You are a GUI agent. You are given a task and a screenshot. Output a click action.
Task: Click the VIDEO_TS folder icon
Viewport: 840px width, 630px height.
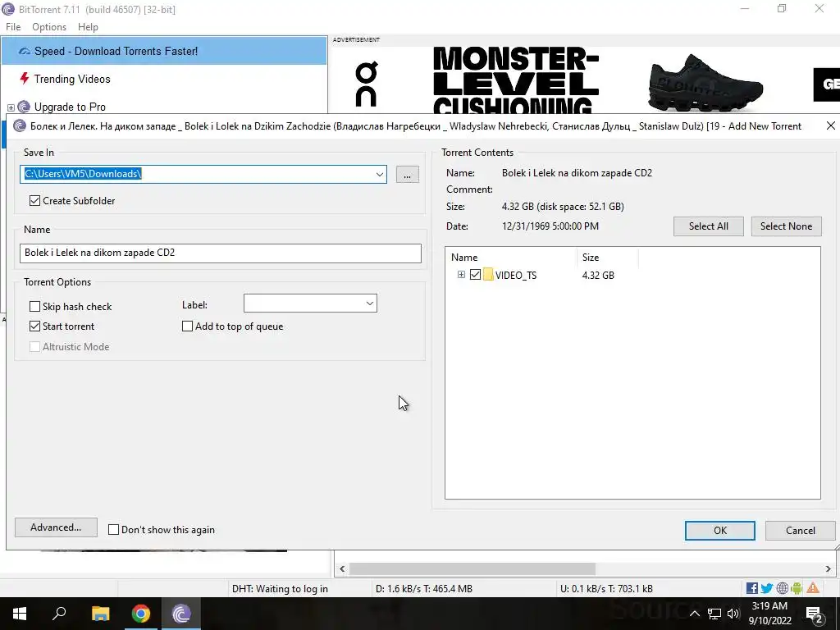[x=488, y=275]
